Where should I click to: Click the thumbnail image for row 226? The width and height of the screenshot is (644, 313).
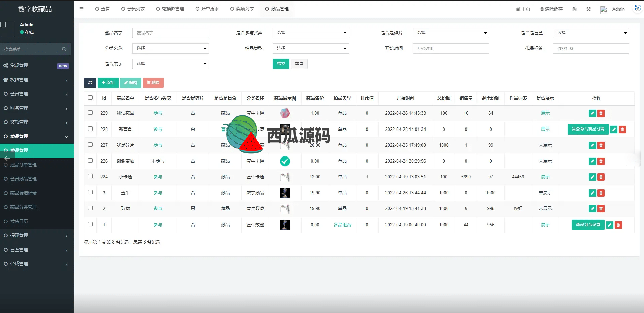(x=285, y=161)
